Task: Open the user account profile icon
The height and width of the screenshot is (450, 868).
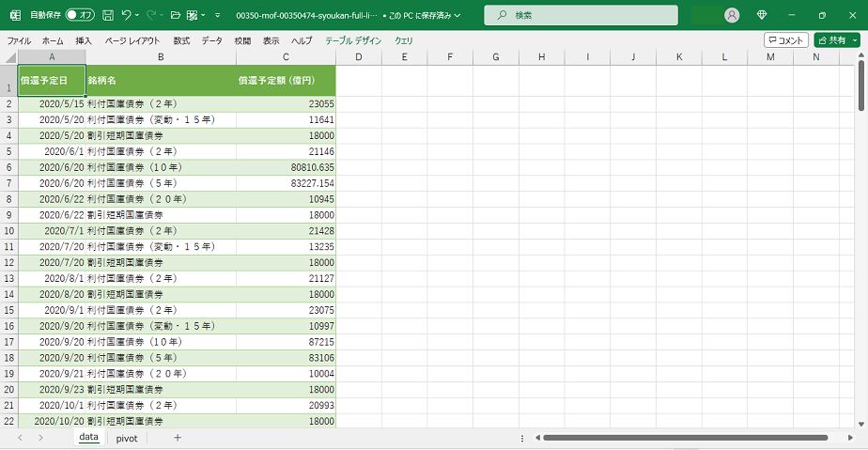Action: coord(732,15)
